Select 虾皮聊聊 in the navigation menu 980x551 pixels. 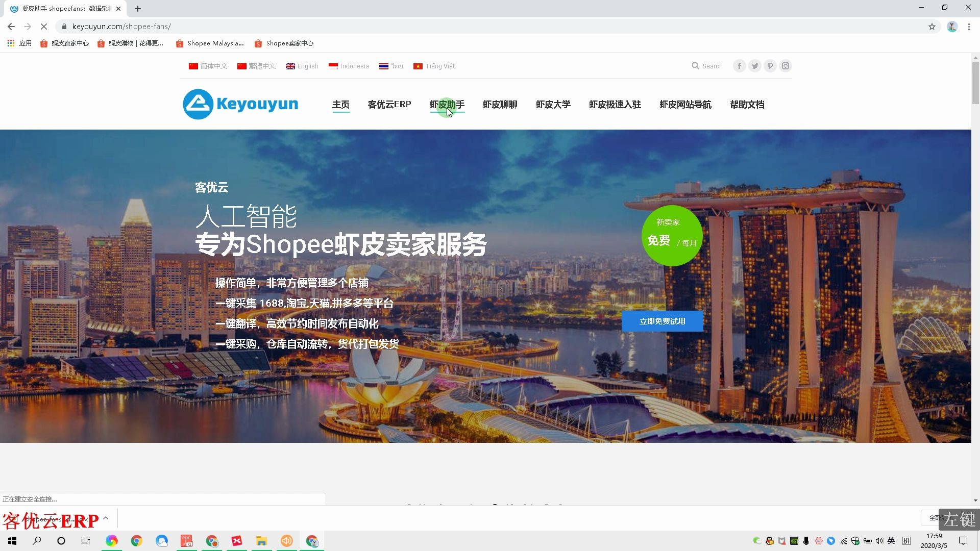500,104
